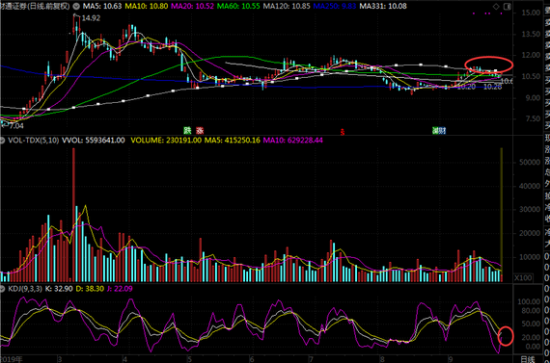Screen dimensions: 550x363
Task: Click the red S signal marker
Action: [x=342, y=132]
